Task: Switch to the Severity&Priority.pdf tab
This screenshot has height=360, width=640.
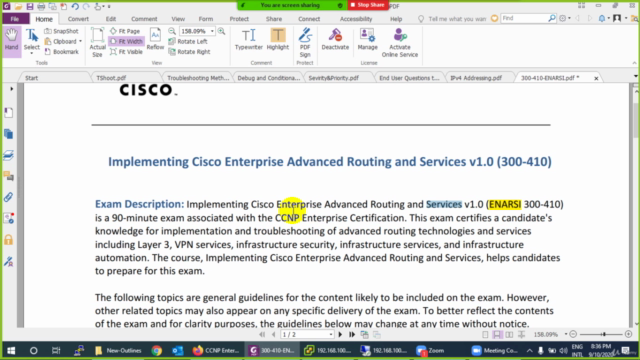Action: pyautogui.click(x=333, y=78)
